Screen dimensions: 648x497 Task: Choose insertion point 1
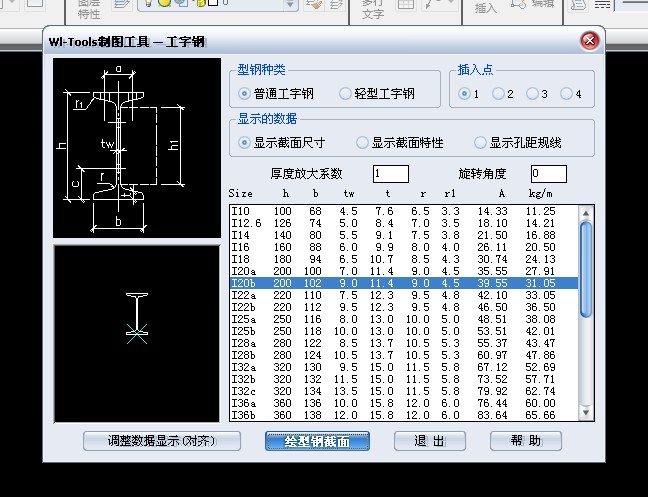(x=468, y=94)
